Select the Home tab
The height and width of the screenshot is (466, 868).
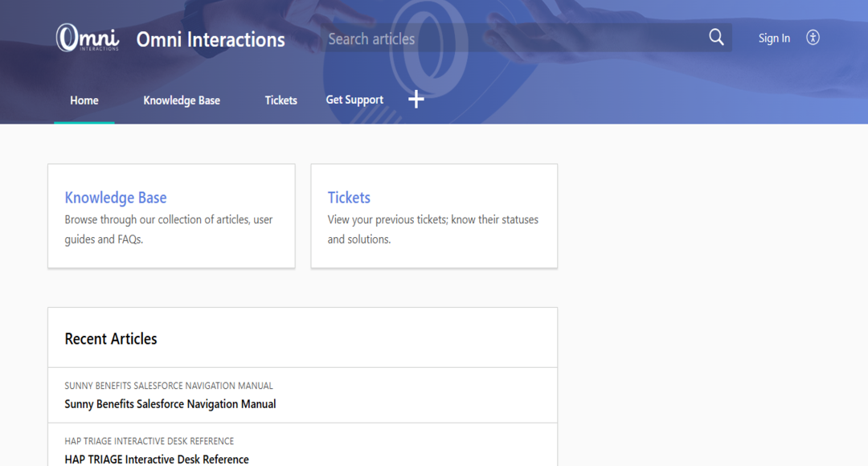point(84,100)
